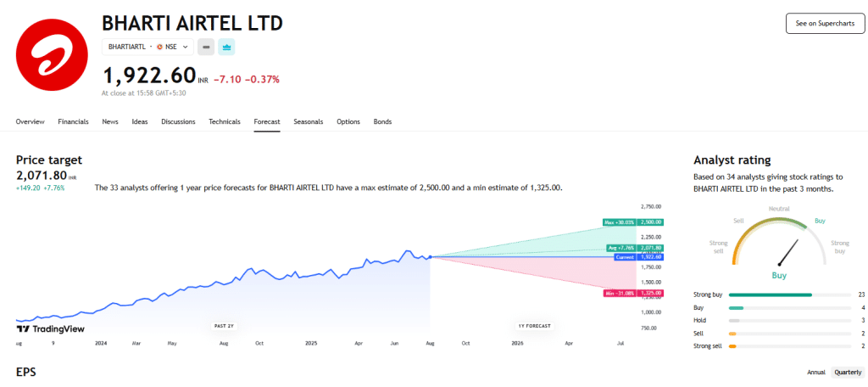Click the Neutral label on the gauge
Image resolution: width=868 pixels, height=387 pixels.
coord(779,209)
